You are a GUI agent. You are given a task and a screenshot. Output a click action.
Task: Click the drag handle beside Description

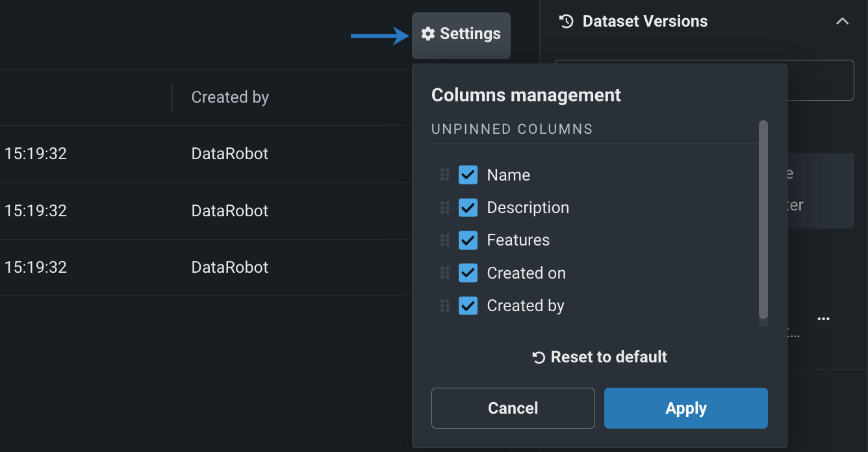(x=445, y=207)
